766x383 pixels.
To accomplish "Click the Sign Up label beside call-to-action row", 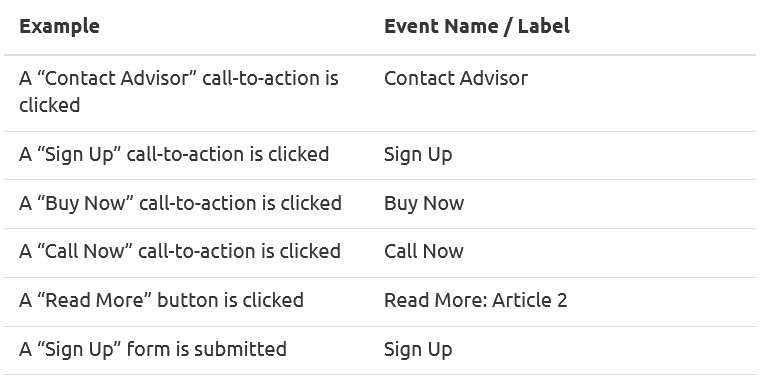I will click(x=418, y=155).
